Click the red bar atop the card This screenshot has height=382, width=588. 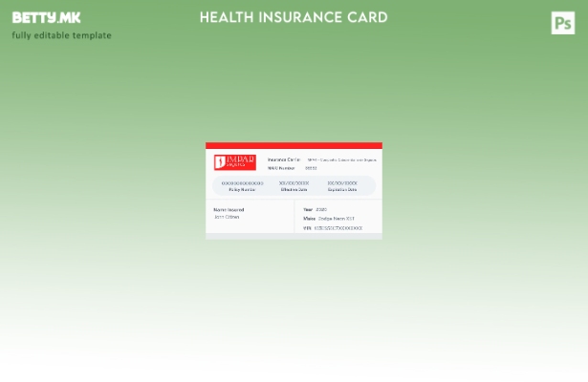pos(294,145)
